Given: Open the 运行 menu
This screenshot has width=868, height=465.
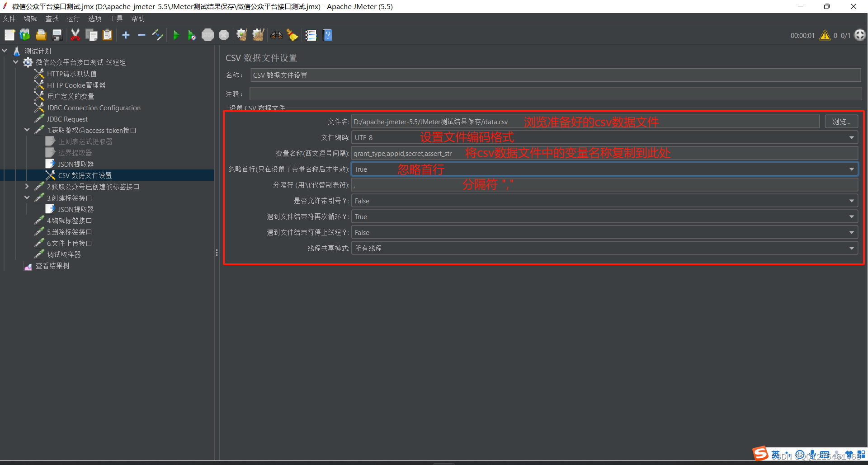Looking at the screenshot, I should pos(73,19).
